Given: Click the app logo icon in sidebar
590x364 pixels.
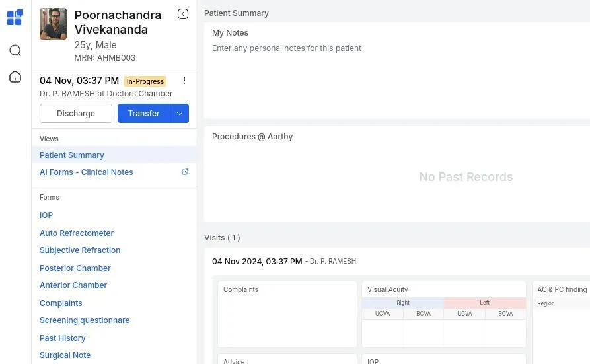Looking at the screenshot, I should [x=15, y=17].
